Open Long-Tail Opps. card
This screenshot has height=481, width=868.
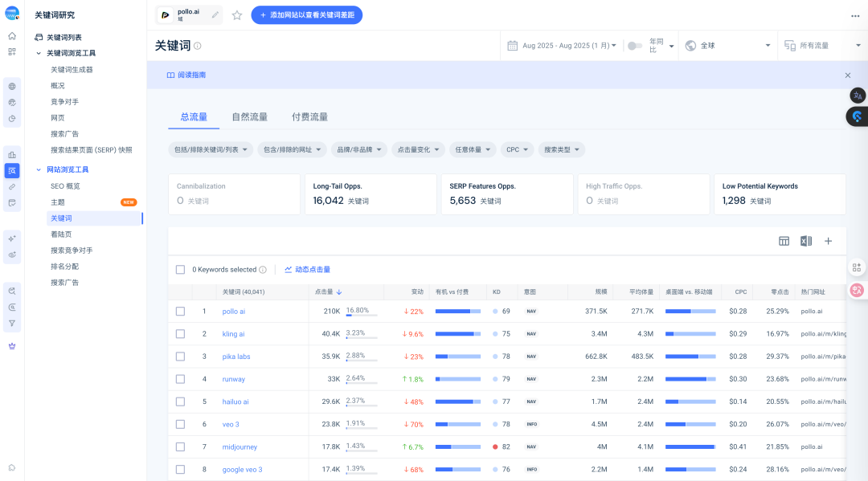point(371,194)
